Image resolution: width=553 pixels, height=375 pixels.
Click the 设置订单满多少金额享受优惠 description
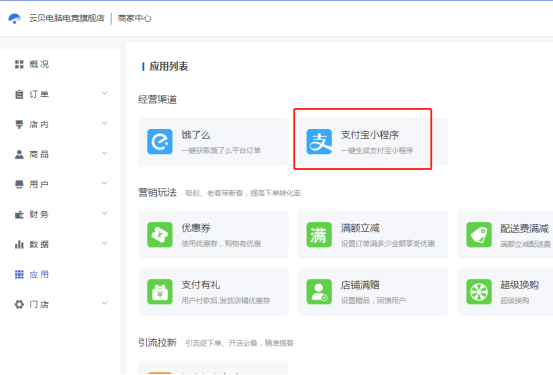[x=388, y=244]
